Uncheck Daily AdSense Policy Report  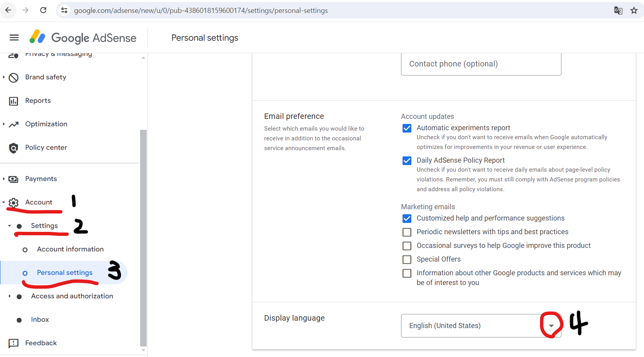407,161
